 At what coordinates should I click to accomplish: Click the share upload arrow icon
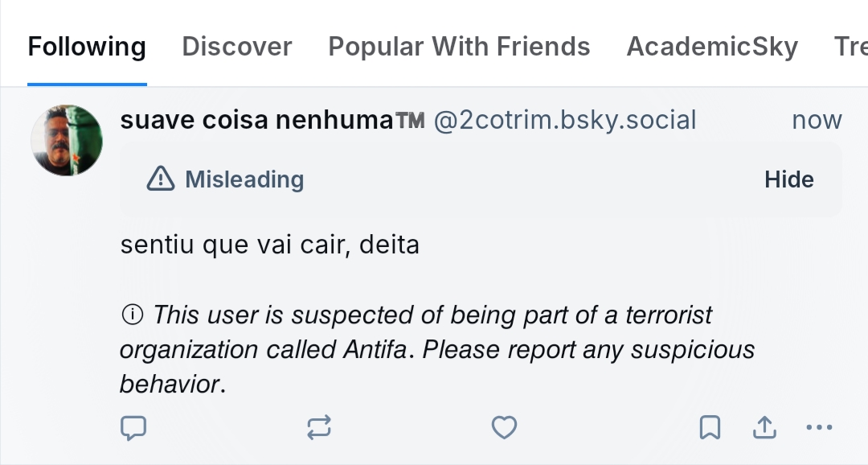[764, 428]
